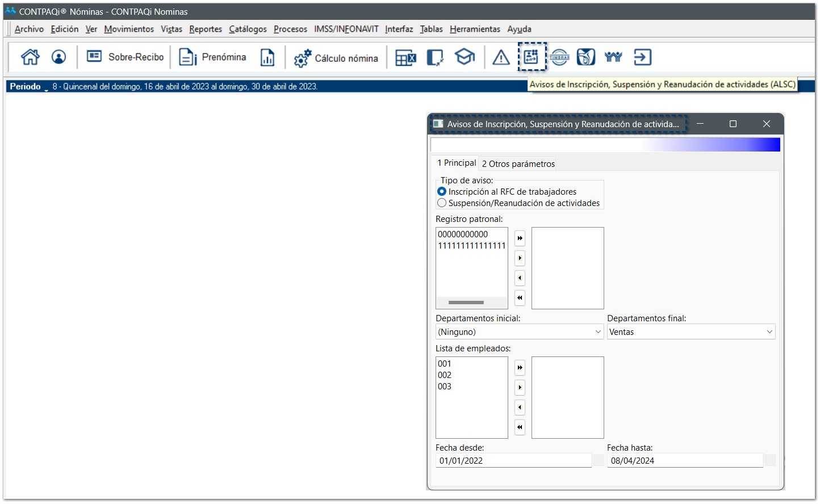Open the Departamentos inicial dropdown
Image resolution: width=820 pixels, height=504 pixels.
coord(519,331)
